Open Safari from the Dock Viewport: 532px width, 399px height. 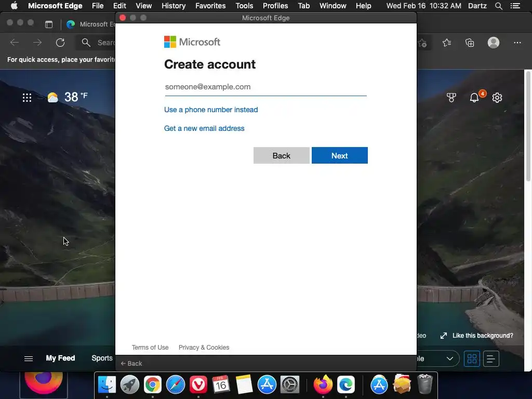click(176, 384)
